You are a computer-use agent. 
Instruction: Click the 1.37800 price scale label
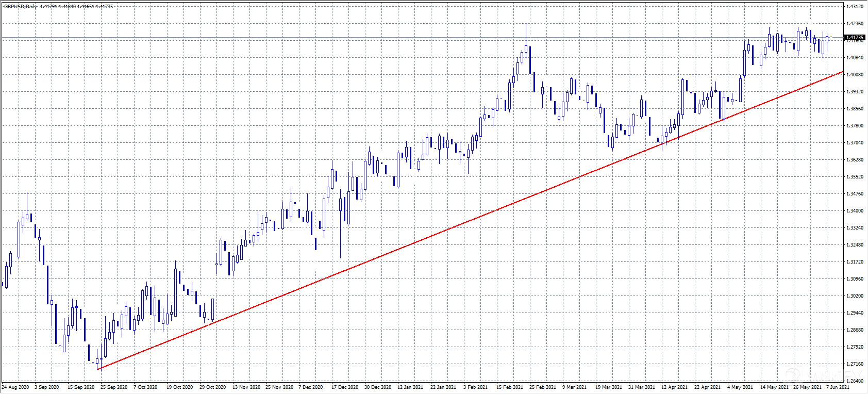click(855, 126)
